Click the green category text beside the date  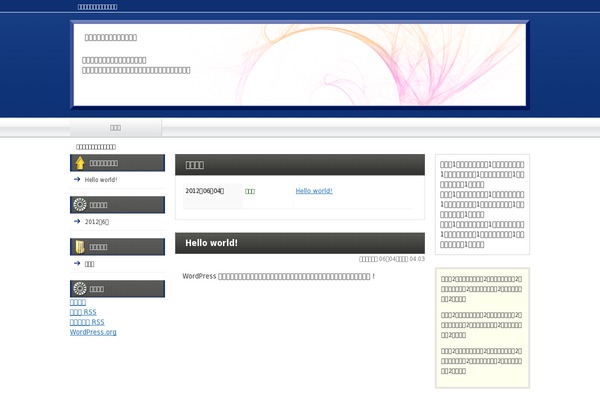[x=250, y=191]
